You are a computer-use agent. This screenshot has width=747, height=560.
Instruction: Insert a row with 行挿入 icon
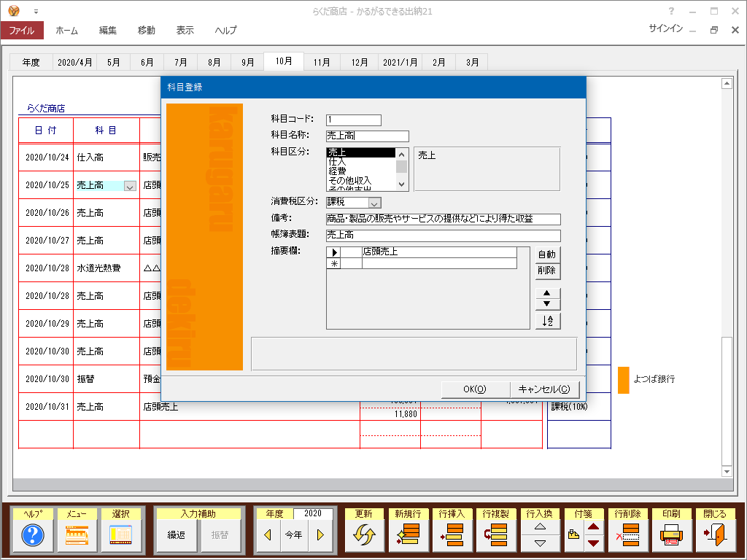(452, 534)
